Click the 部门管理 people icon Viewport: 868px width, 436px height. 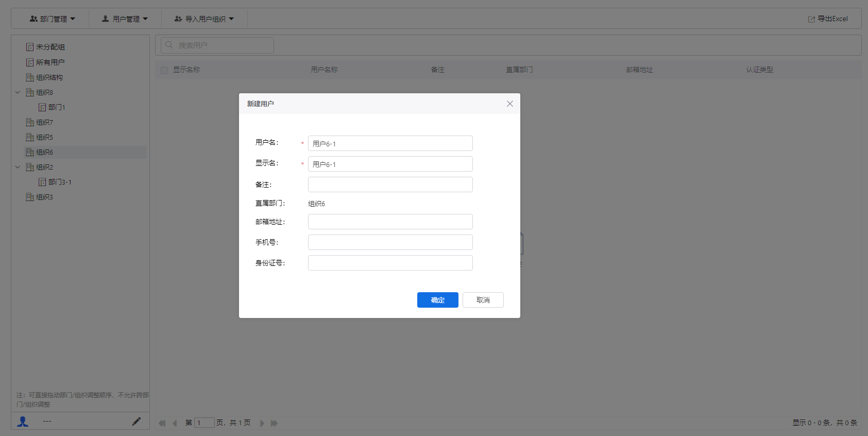tap(33, 19)
